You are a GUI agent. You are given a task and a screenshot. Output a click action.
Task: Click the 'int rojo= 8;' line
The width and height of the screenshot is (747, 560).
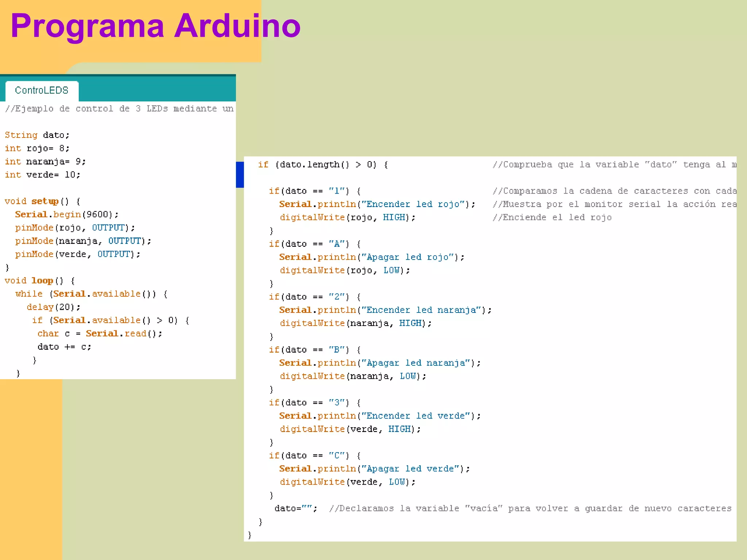[37, 148]
